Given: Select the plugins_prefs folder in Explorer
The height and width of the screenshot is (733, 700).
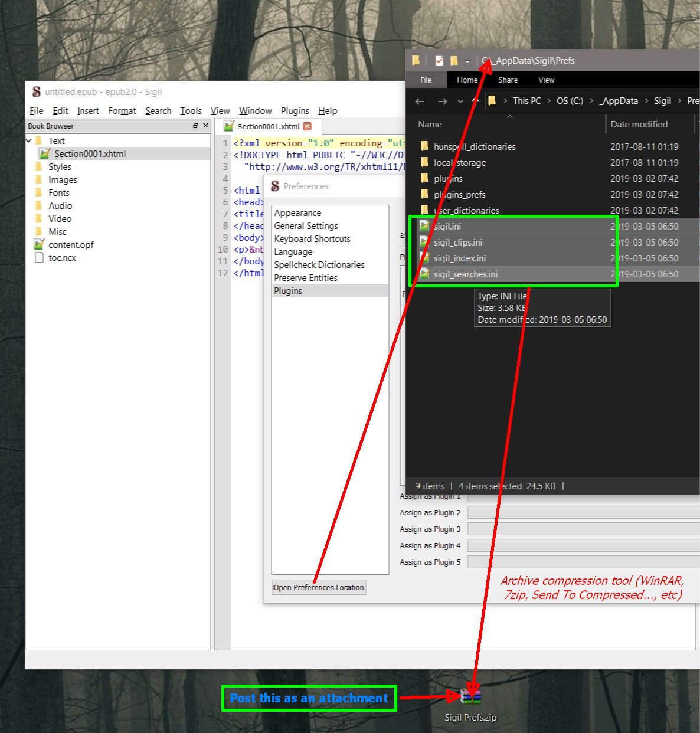Looking at the screenshot, I should (x=460, y=194).
